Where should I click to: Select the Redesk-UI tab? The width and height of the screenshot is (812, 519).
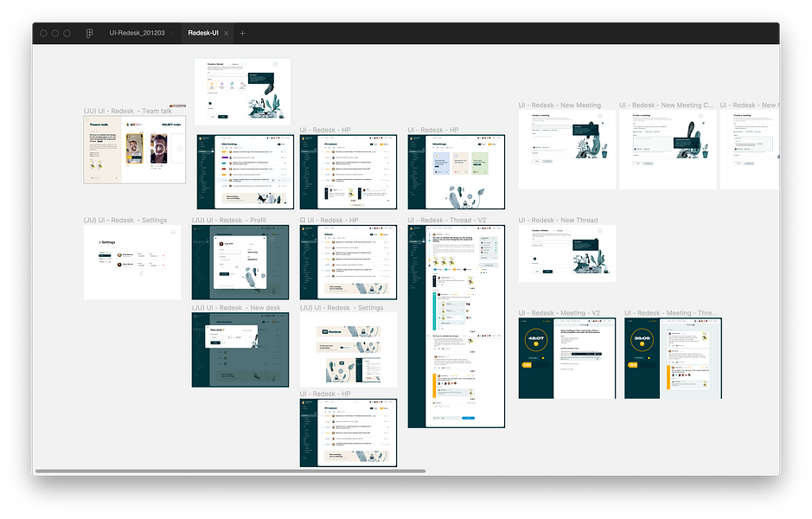(203, 33)
